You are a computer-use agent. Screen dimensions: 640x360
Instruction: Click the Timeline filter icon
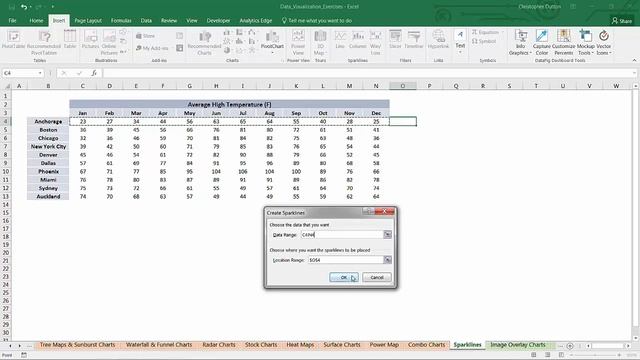pyautogui.click(x=414, y=40)
